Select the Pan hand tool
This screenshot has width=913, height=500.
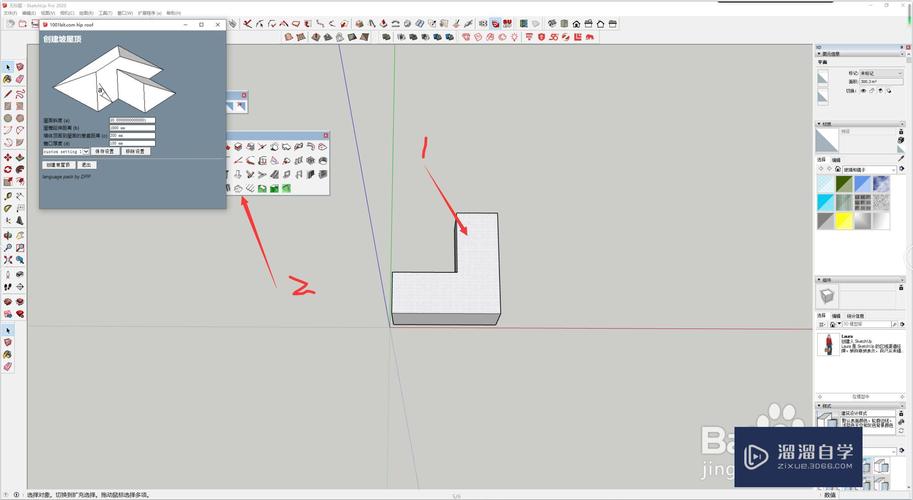tap(20, 235)
